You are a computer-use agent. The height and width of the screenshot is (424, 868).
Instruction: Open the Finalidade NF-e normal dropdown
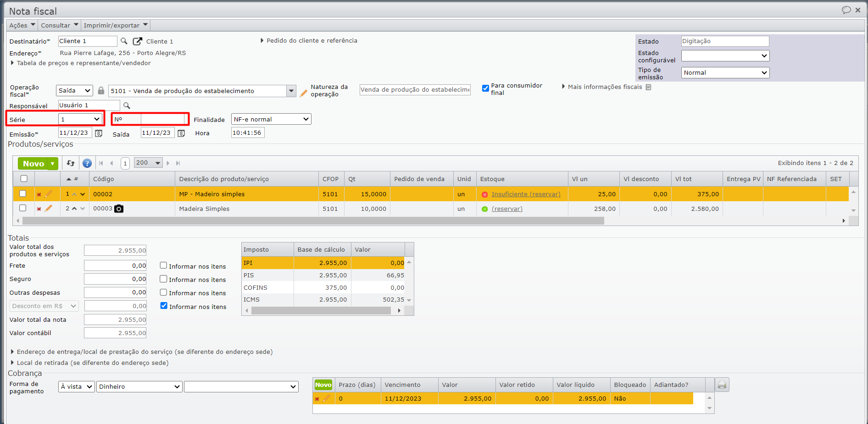pyautogui.click(x=271, y=119)
